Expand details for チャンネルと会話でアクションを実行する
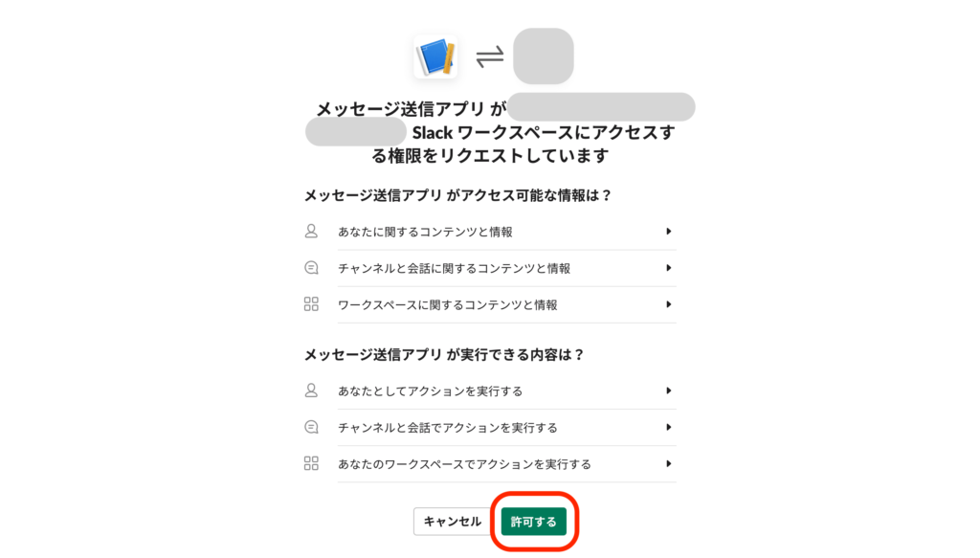 tap(670, 428)
